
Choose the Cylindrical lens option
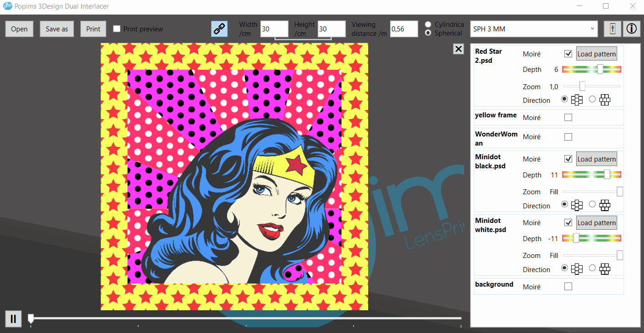point(428,24)
